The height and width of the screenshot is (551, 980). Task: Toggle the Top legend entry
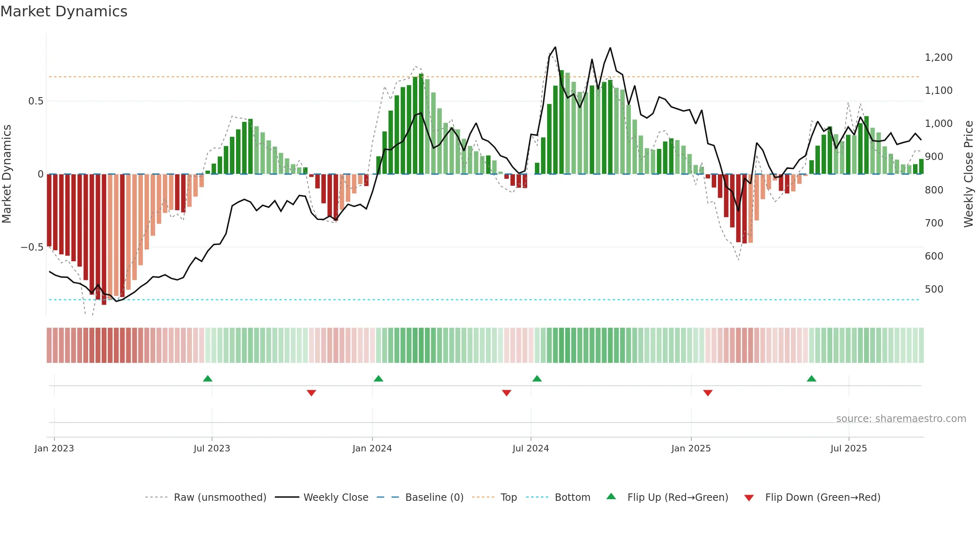(x=494, y=497)
